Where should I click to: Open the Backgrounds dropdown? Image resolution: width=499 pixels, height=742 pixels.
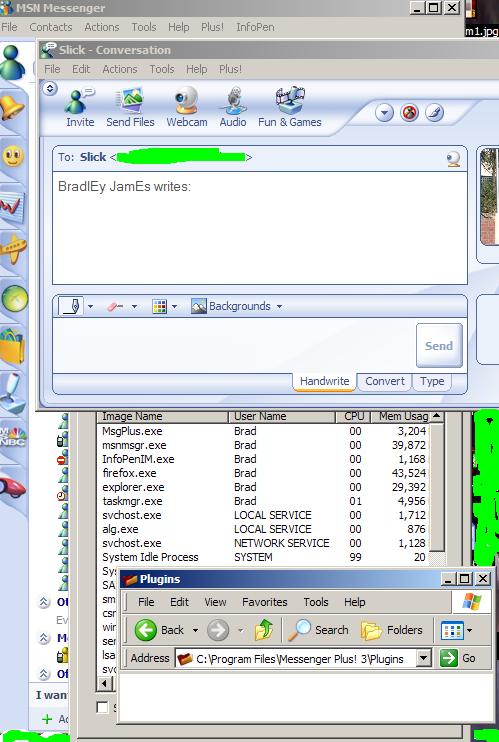[x=237, y=306]
